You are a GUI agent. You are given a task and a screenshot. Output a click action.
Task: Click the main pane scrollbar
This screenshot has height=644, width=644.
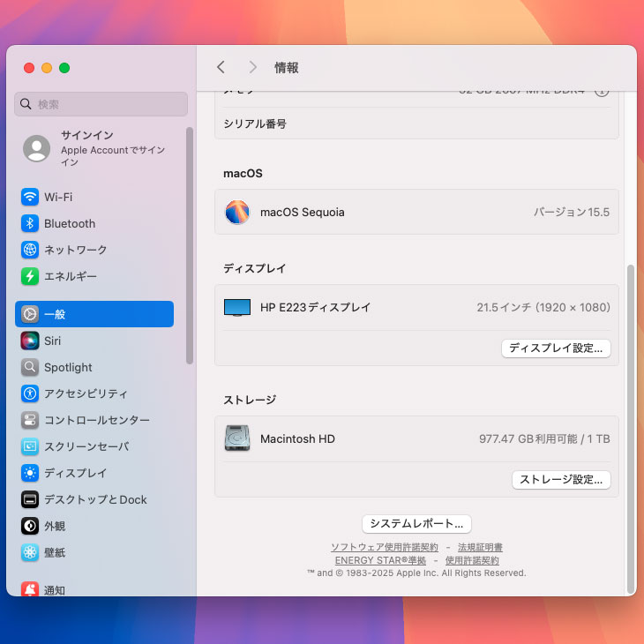click(631, 429)
